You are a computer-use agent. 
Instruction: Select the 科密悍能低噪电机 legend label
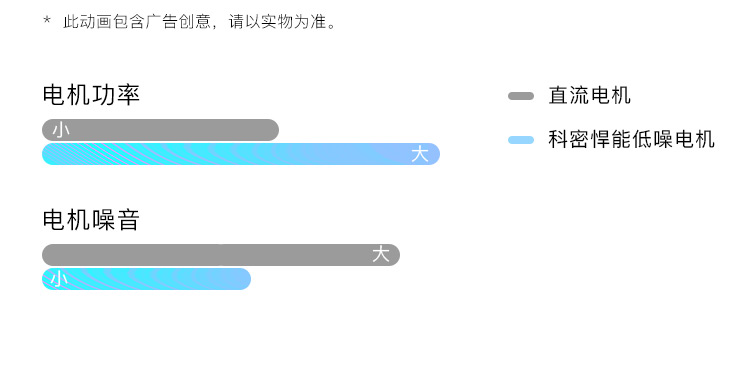631,139
